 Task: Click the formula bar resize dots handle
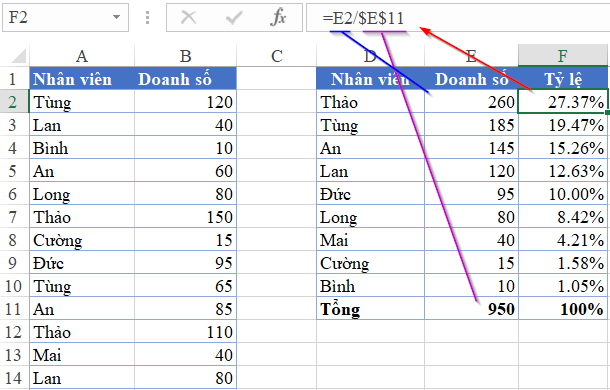point(147,18)
